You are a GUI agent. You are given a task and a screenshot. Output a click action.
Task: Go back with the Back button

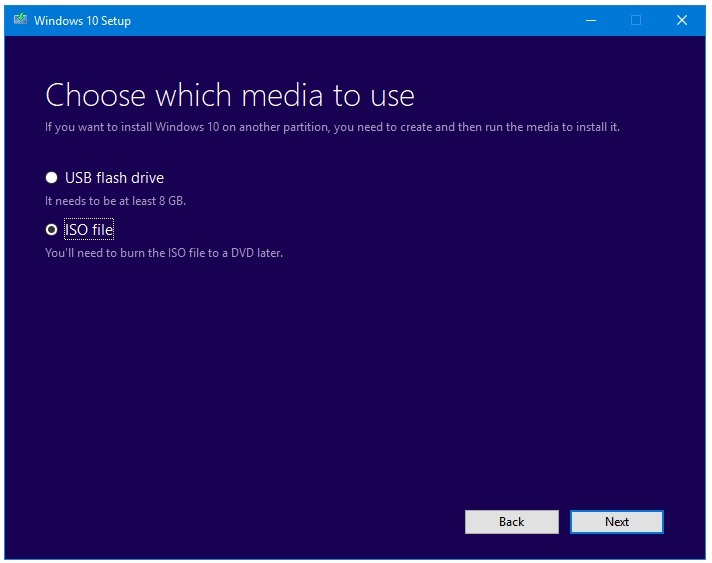[x=512, y=522]
